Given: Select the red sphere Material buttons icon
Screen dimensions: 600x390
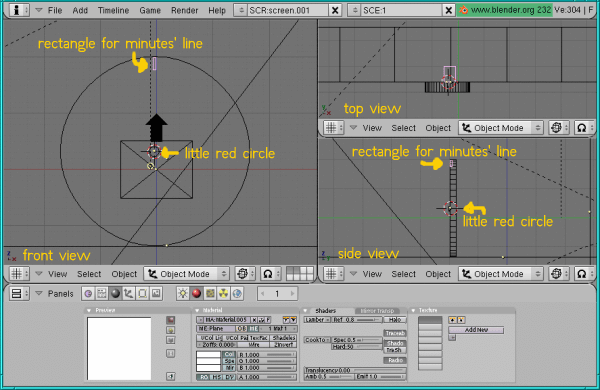Looking at the screenshot, I should 196,294.
